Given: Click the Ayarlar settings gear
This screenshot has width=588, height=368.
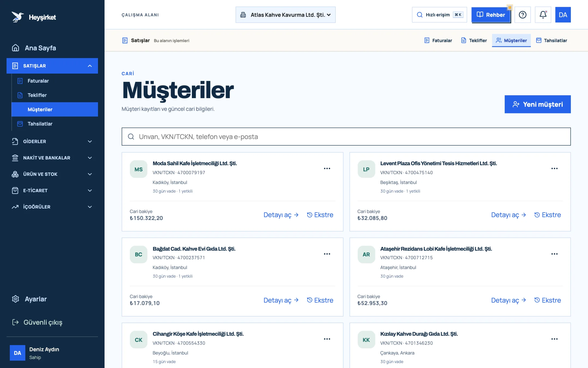Looking at the screenshot, I should pos(29,299).
